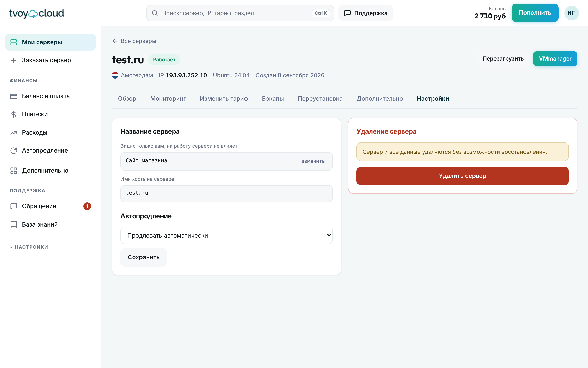Switch to the Переустановка tab
The image size is (588, 368).
point(320,99)
